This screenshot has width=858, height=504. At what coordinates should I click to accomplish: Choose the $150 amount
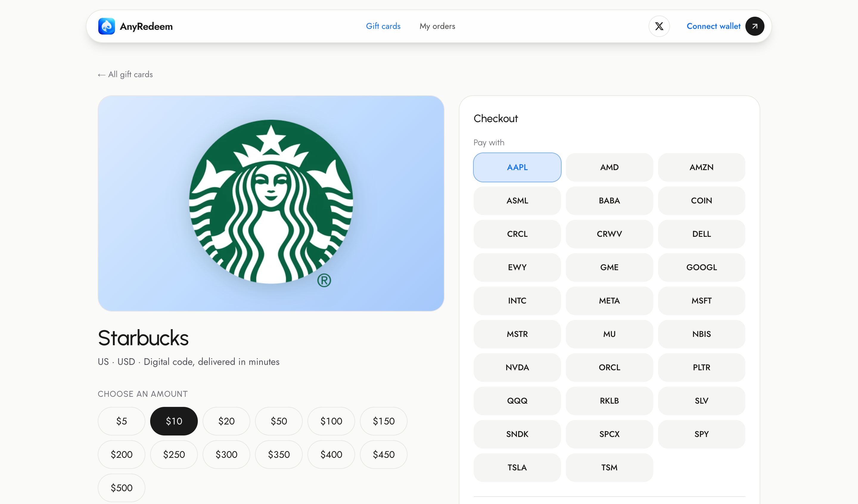click(384, 421)
